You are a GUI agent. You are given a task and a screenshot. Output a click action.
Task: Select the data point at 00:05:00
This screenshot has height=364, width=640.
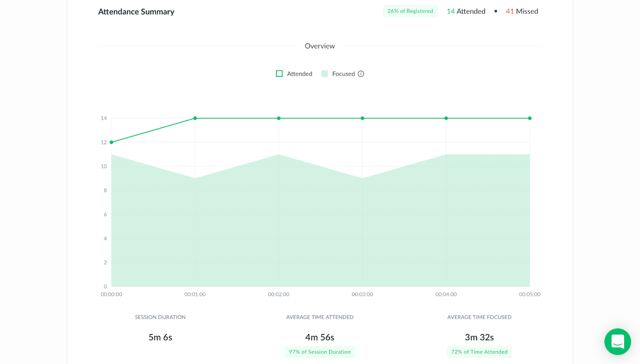(530, 118)
